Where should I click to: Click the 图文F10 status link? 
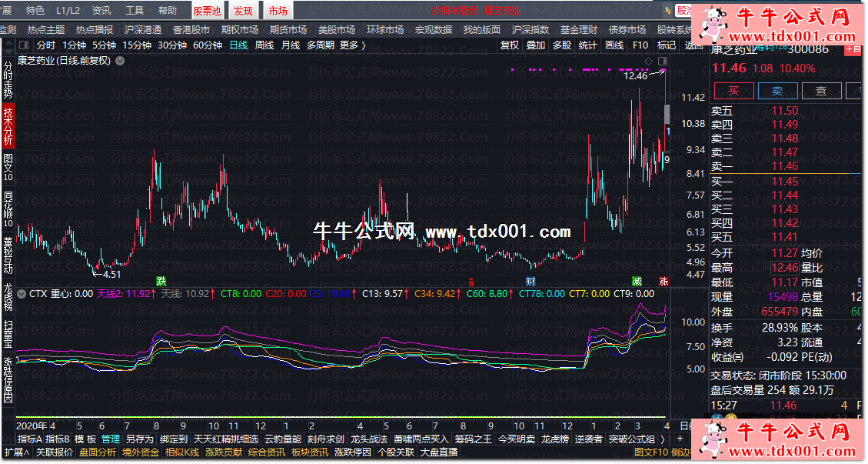click(651, 452)
